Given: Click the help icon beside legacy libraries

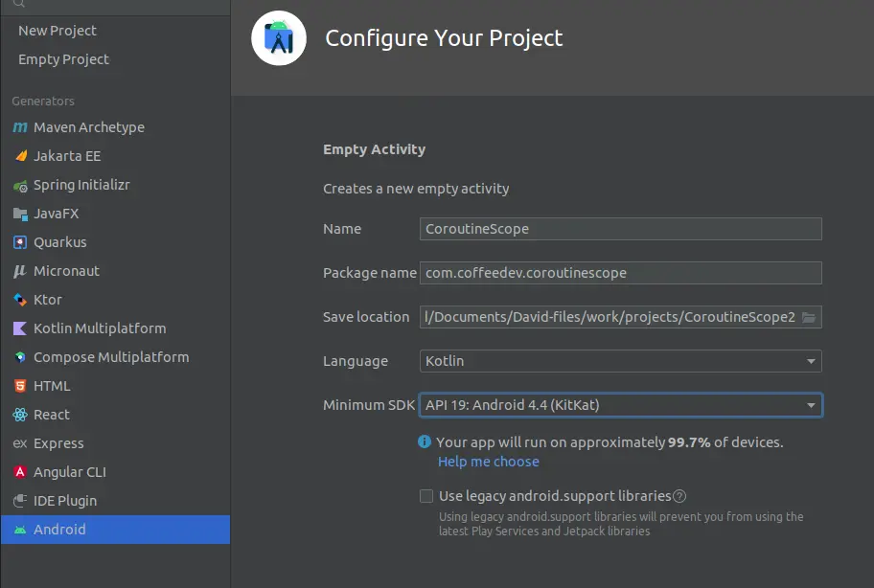Looking at the screenshot, I should pyautogui.click(x=679, y=496).
